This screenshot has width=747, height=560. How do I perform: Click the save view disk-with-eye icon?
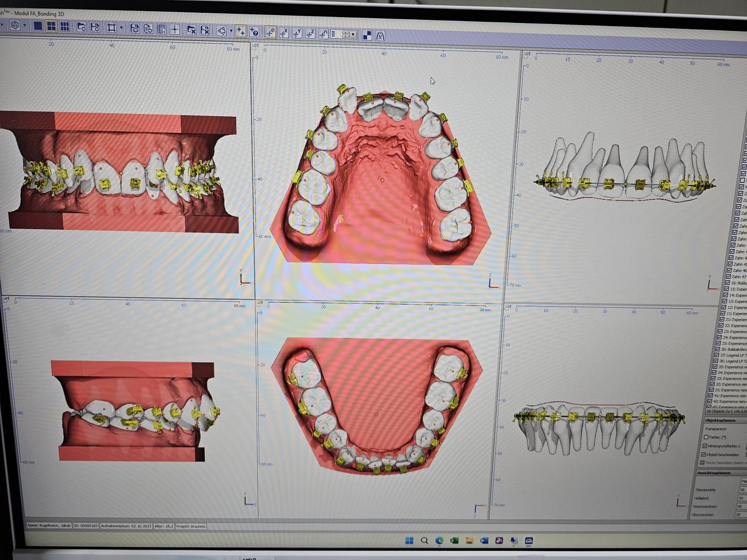click(x=134, y=28)
